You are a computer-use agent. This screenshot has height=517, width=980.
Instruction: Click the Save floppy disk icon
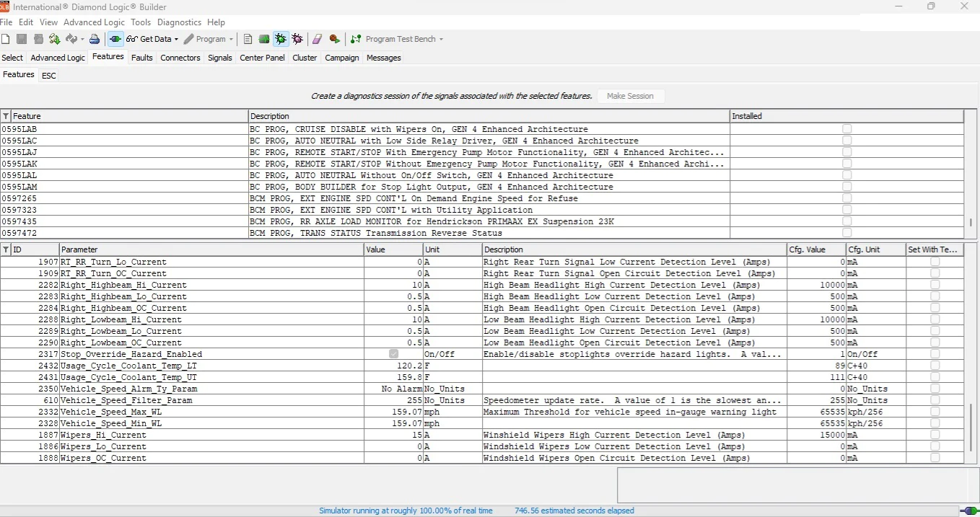tap(22, 39)
